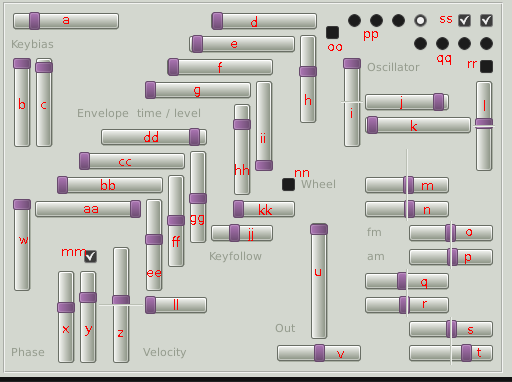This screenshot has width=512, height=382.
Task: Click the Keyfollow slider labeled jj
Action: point(242,233)
